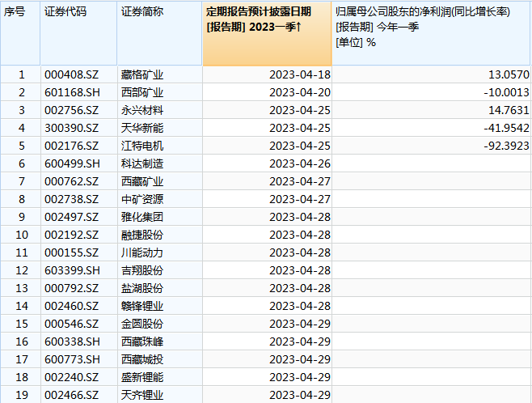Click growth rate value 14.7631

click(509, 110)
